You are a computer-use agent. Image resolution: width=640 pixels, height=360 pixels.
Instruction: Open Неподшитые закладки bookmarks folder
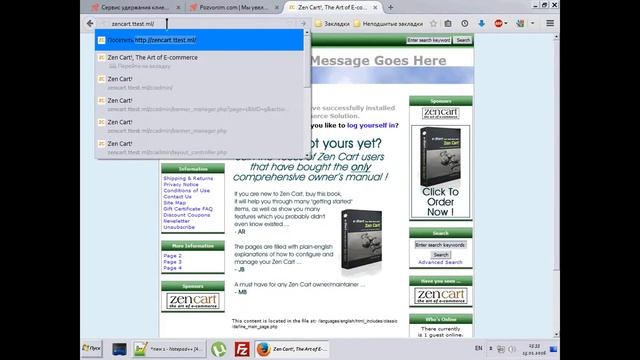[x=388, y=24]
